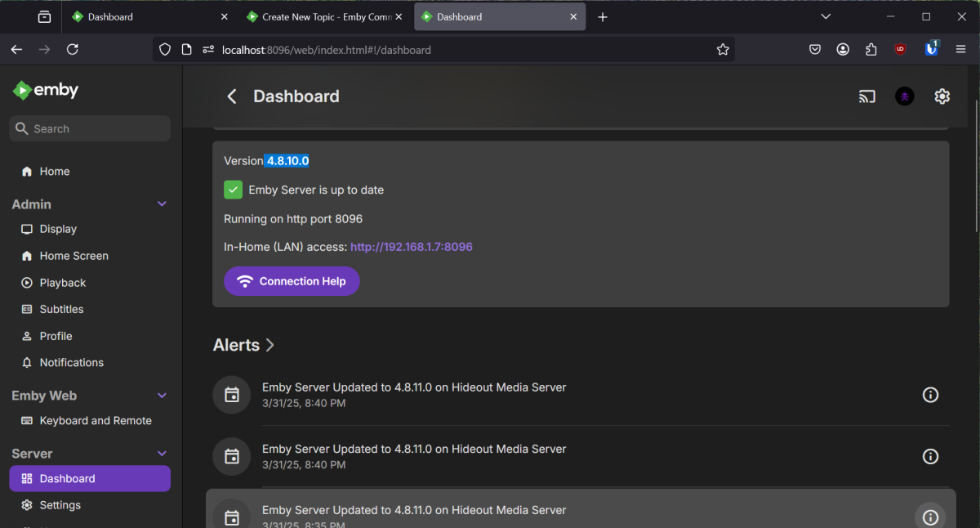Switch to the first Dashboard browser tab

point(151,16)
